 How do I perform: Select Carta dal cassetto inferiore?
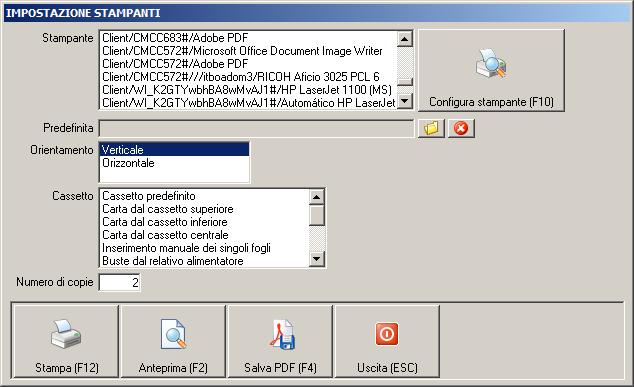click(205, 222)
